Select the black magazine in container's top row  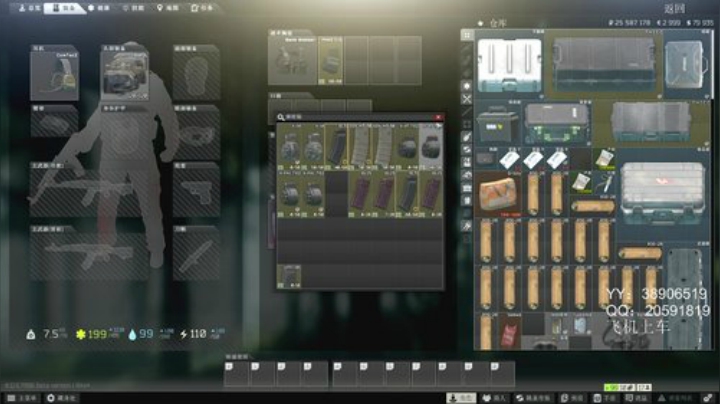point(337,147)
